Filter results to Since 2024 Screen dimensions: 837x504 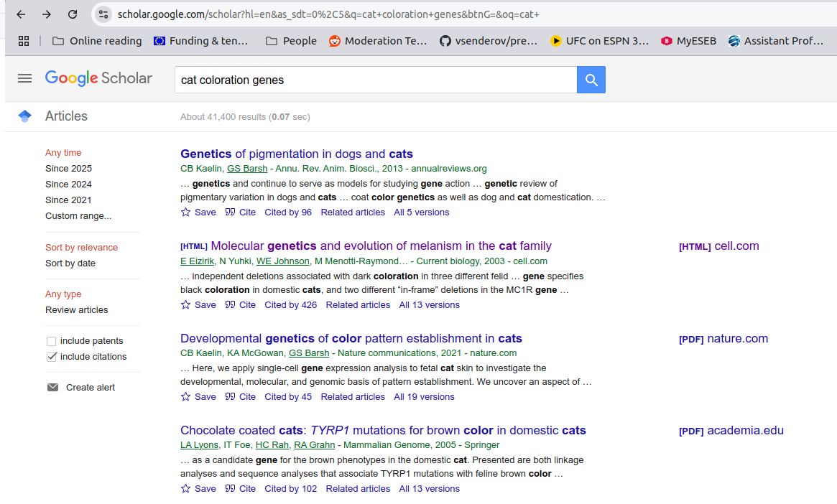[x=68, y=185]
